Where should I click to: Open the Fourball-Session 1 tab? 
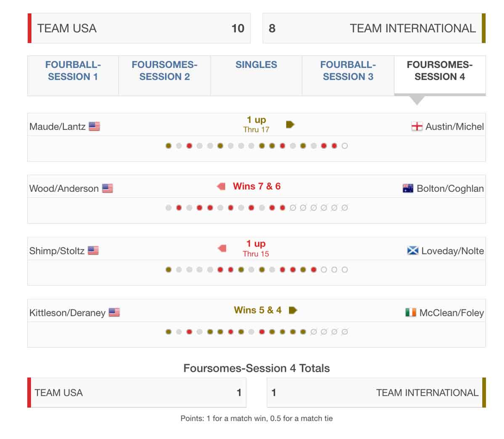pos(73,71)
